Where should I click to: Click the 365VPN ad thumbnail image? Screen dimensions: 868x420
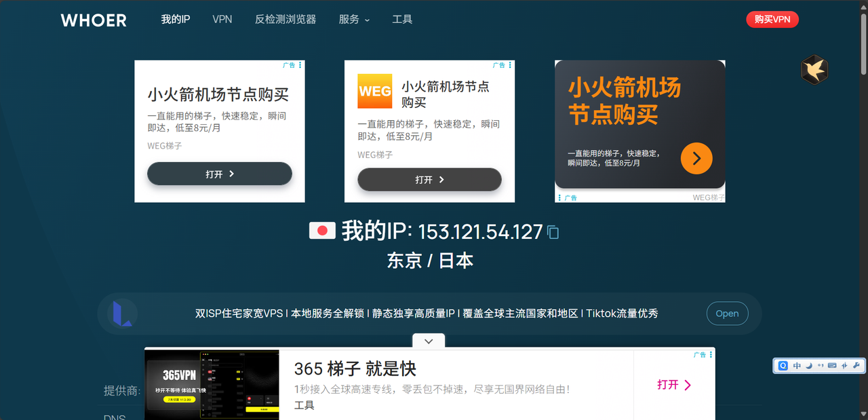click(212, 385)
